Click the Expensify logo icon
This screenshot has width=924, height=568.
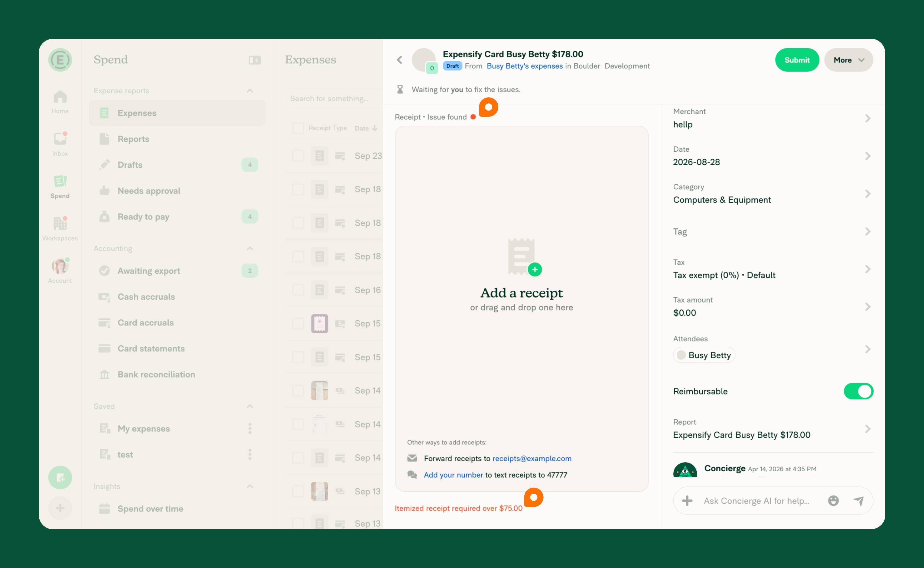(60, 60)
